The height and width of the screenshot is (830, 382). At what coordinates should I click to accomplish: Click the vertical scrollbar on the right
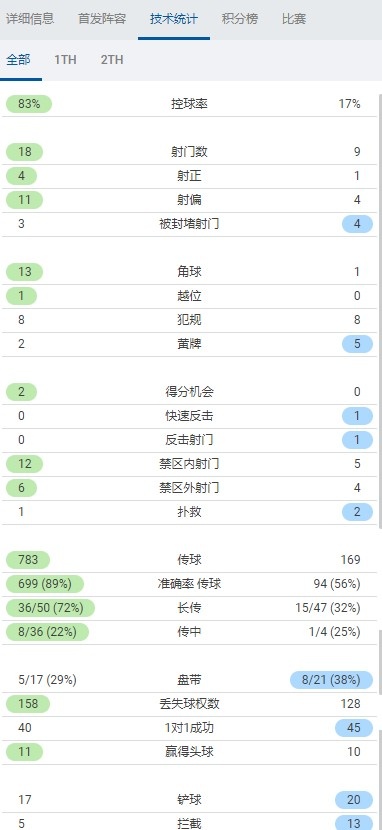[x=380, y=312]
